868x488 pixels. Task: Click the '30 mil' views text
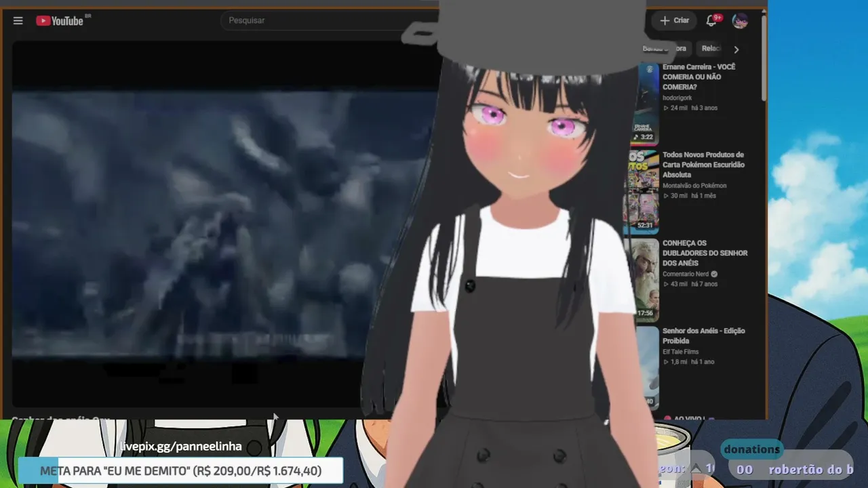(679, 196)
